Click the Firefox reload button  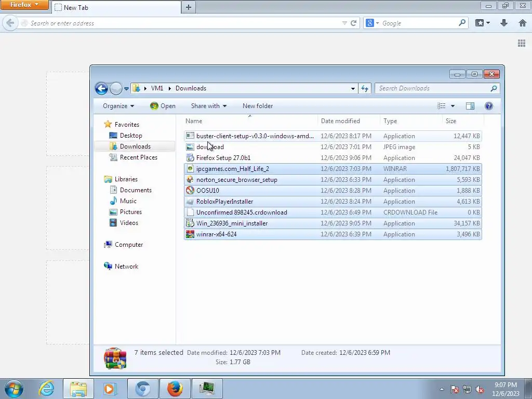tap(353, 23)
